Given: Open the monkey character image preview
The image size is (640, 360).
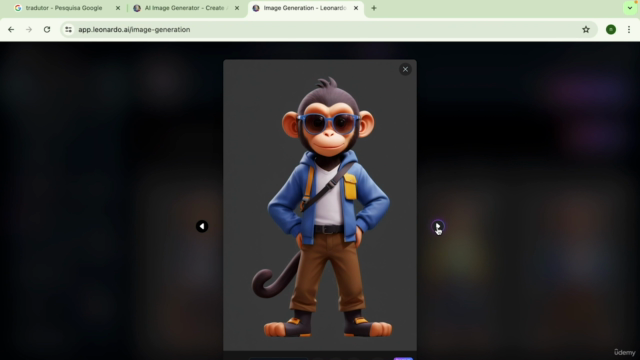Looking at the screenshot, I should [x=320, y=205].
